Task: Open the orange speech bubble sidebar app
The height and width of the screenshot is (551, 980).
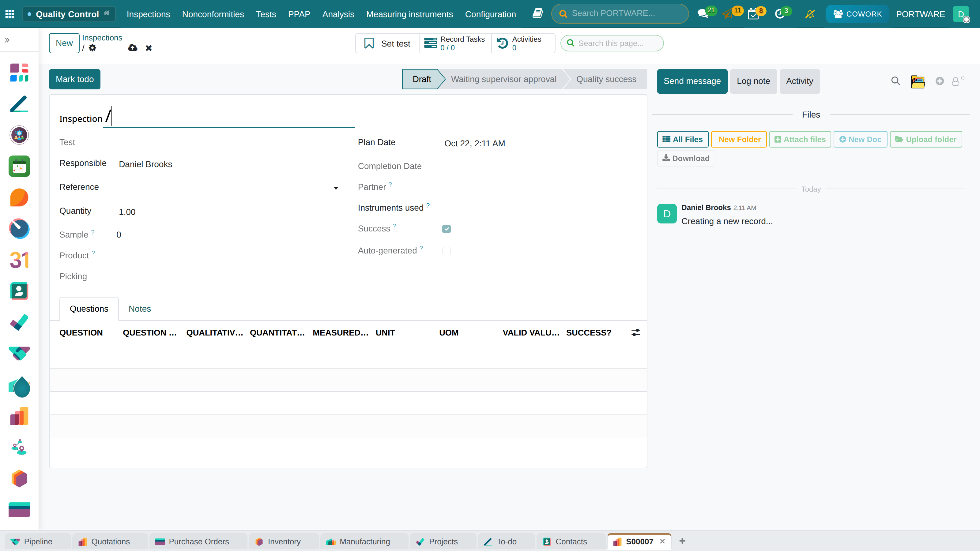Action: tap(19, 198)
